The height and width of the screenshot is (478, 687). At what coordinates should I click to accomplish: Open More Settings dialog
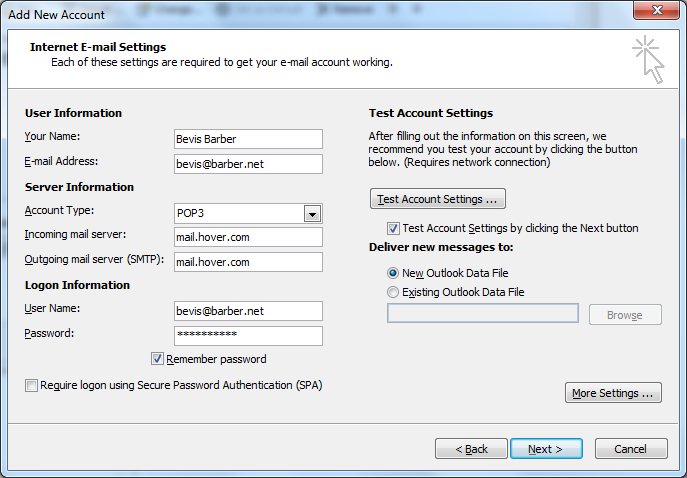pyautogui.click(x=613, y=393)
